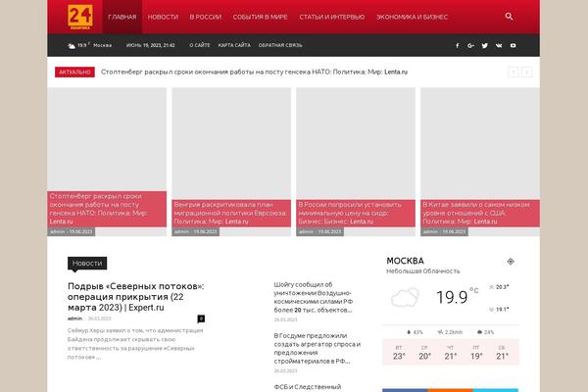Go to the Главная menu item
This screenshot has width=588, height=392.
click(x=122, y=17)
